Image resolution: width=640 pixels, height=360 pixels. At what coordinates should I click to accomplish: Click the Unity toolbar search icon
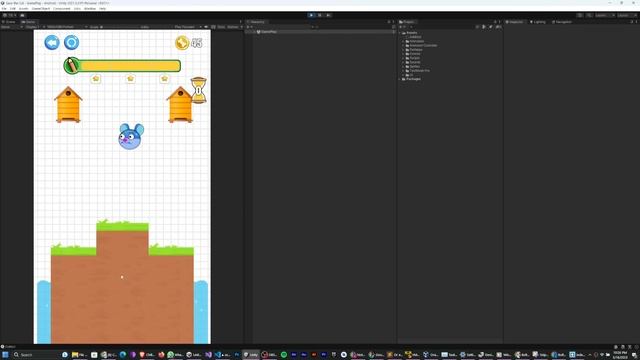point(589,15)
